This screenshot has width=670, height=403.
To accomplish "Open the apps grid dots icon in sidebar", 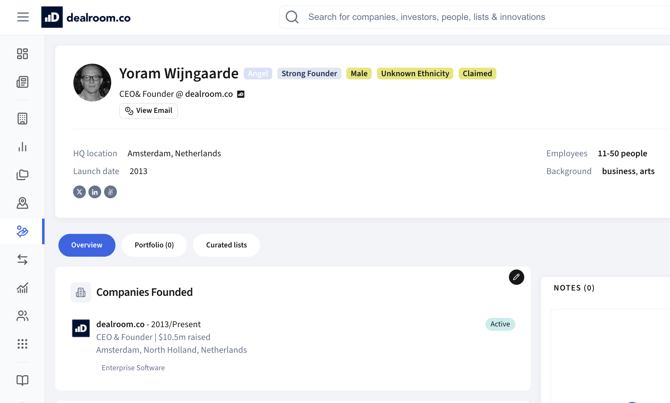I will [22, 344].
